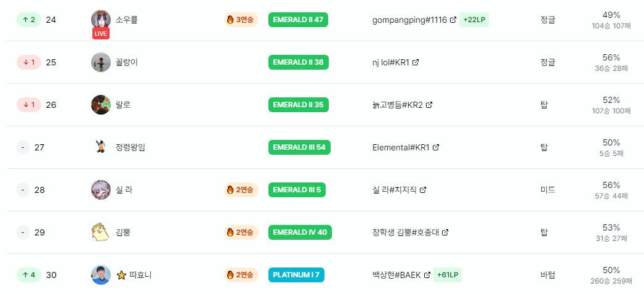The image size is (644, 294).
Task: Open 소우릎's profile avatar
Action: (100, 18)
